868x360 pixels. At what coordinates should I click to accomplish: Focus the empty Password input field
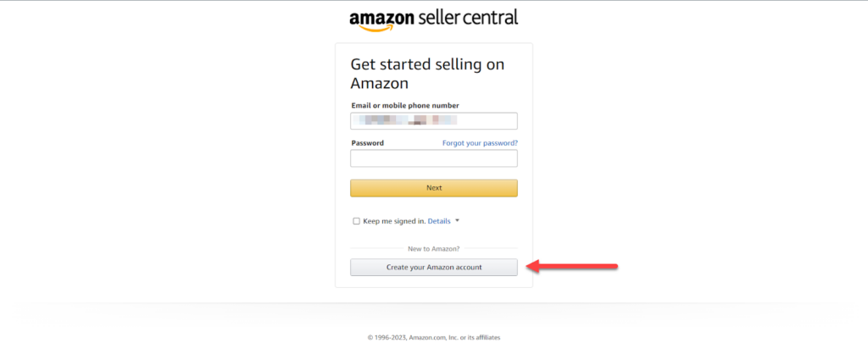[x=434, y=158]
